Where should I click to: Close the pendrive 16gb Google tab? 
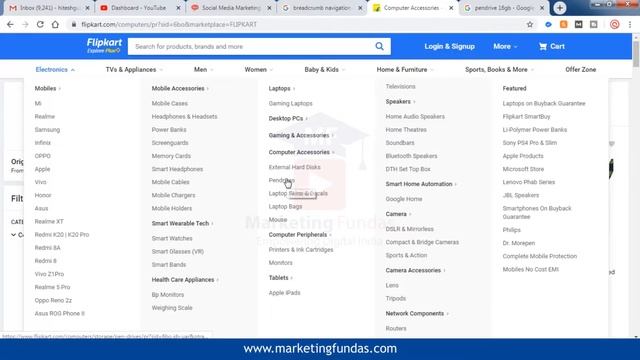pos(542,8)
